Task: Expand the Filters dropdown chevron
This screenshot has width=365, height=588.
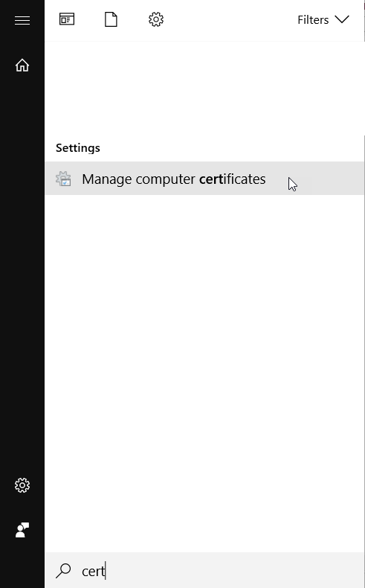Action: click(x=342, y=19)
